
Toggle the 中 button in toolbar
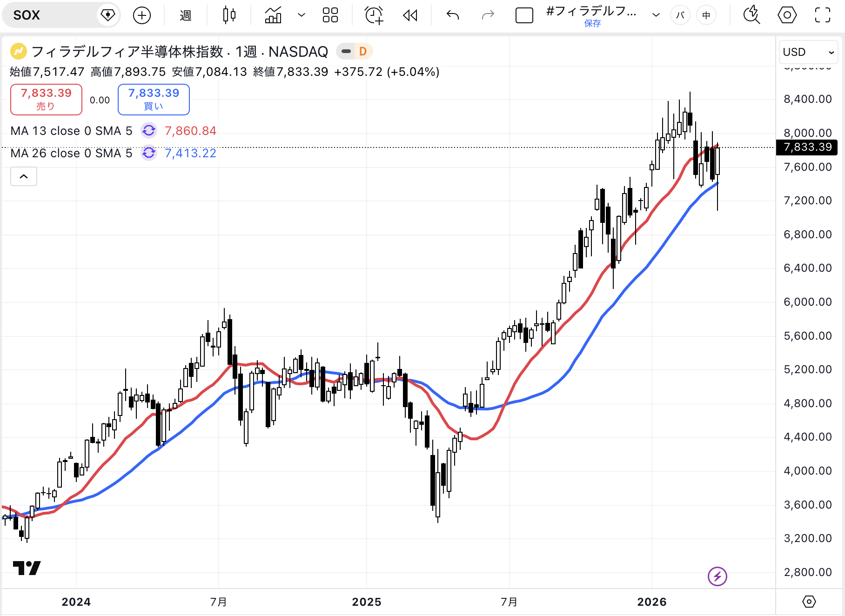point(706,15)
